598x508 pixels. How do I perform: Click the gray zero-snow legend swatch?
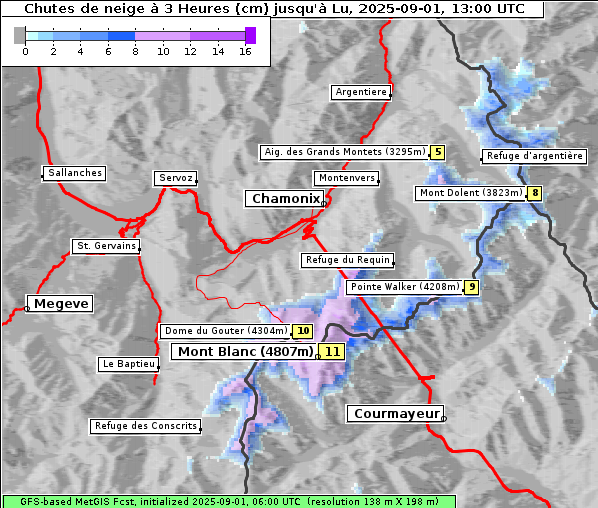click(x=19, y=35)
